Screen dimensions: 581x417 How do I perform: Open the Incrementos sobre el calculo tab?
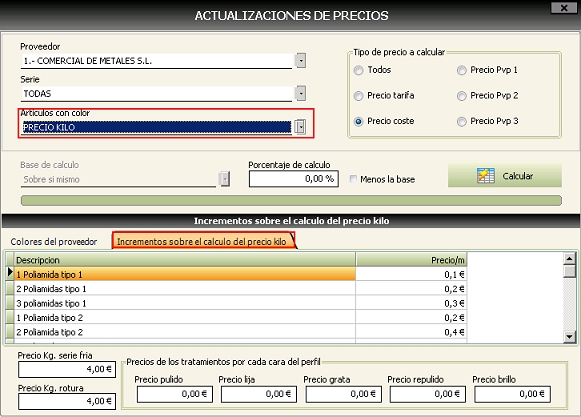(x=202, y=241)
